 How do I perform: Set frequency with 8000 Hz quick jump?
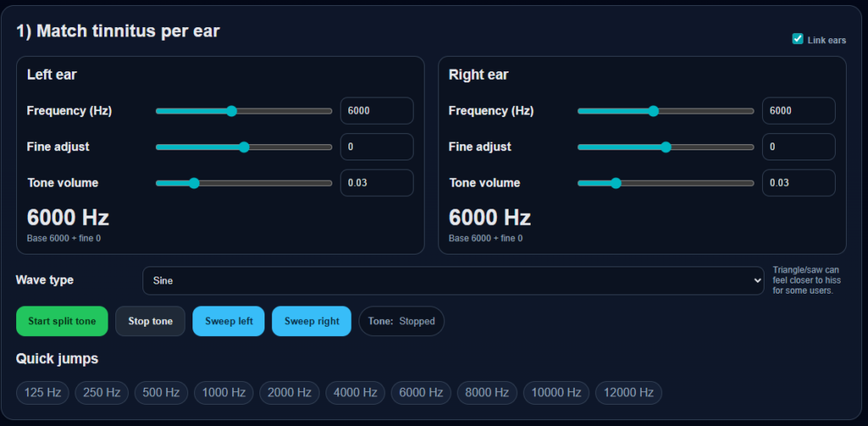tap(487, 392)
